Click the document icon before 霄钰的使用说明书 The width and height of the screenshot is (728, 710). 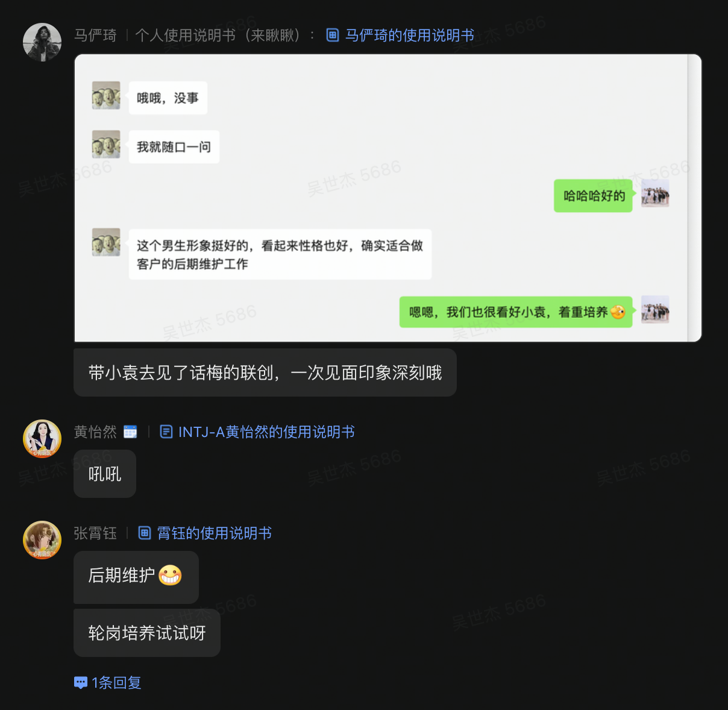point(145,533)
